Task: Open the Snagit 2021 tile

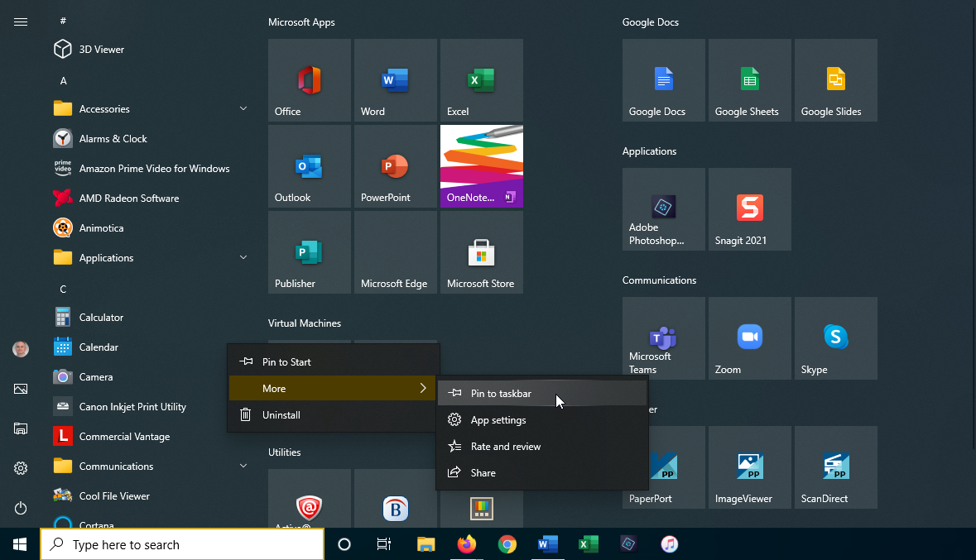Action: point(749,209)
